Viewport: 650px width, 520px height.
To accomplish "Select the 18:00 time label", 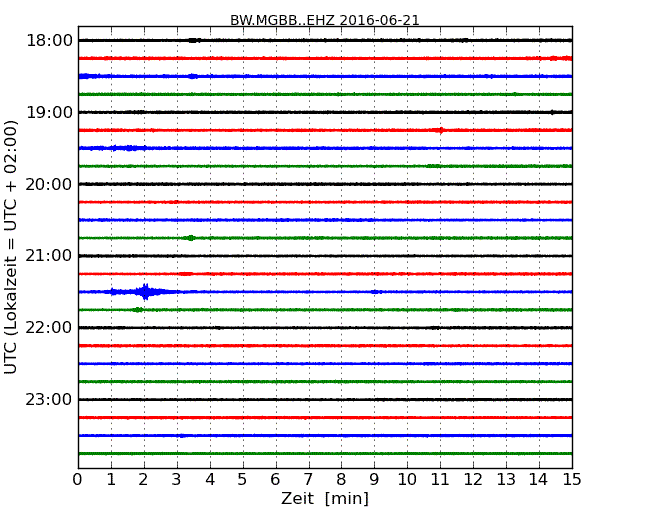I will [x=49, y=41].
